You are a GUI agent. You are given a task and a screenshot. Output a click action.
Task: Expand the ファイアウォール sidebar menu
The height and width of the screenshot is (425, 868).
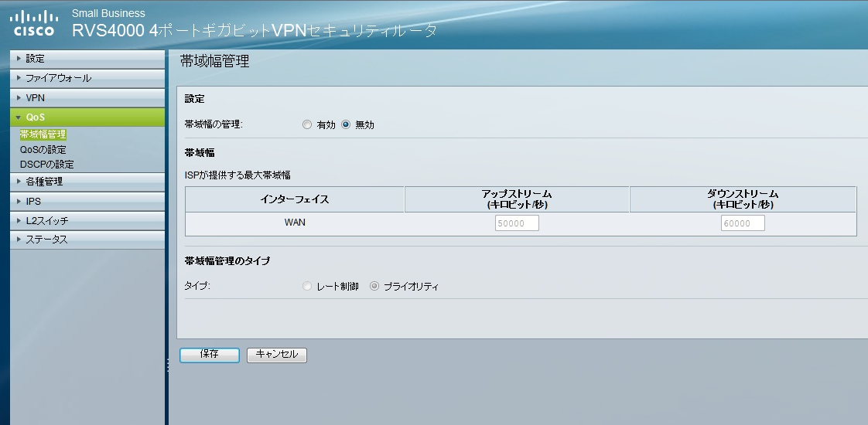click(x=87, y=78)
